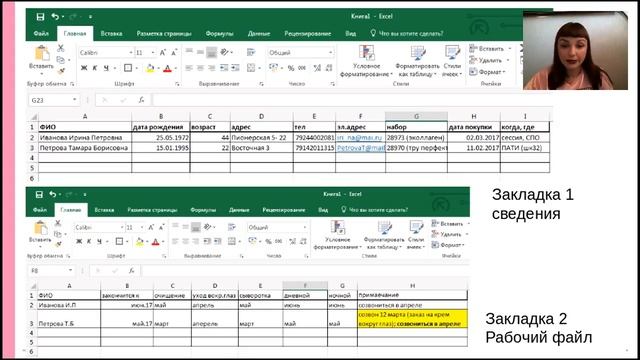Select row 3 header in bottom window
The height and width of the screenshot is (360, 640).
(32, 319)
